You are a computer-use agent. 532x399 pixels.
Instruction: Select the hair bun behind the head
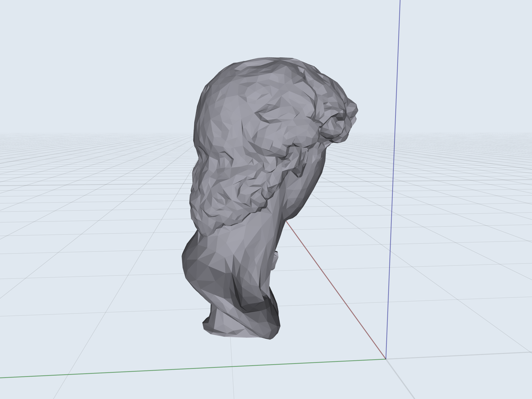pos(338,122)
